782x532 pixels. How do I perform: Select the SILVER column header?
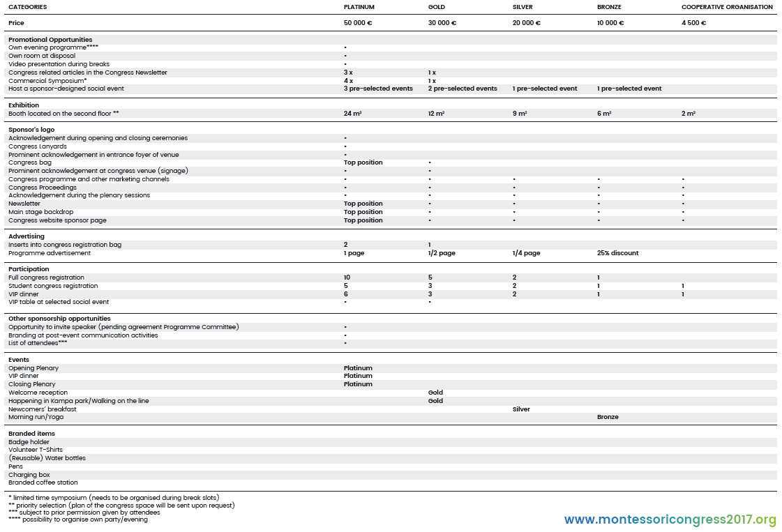[522, 7]
